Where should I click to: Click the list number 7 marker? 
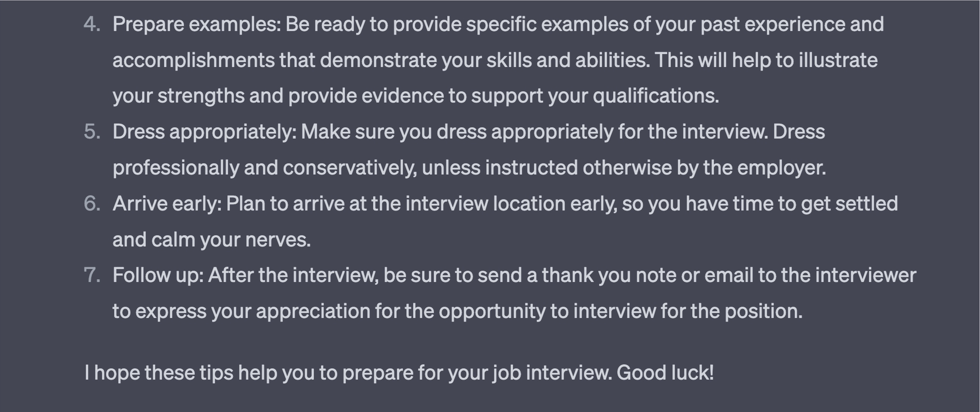[x=92, y=275]
